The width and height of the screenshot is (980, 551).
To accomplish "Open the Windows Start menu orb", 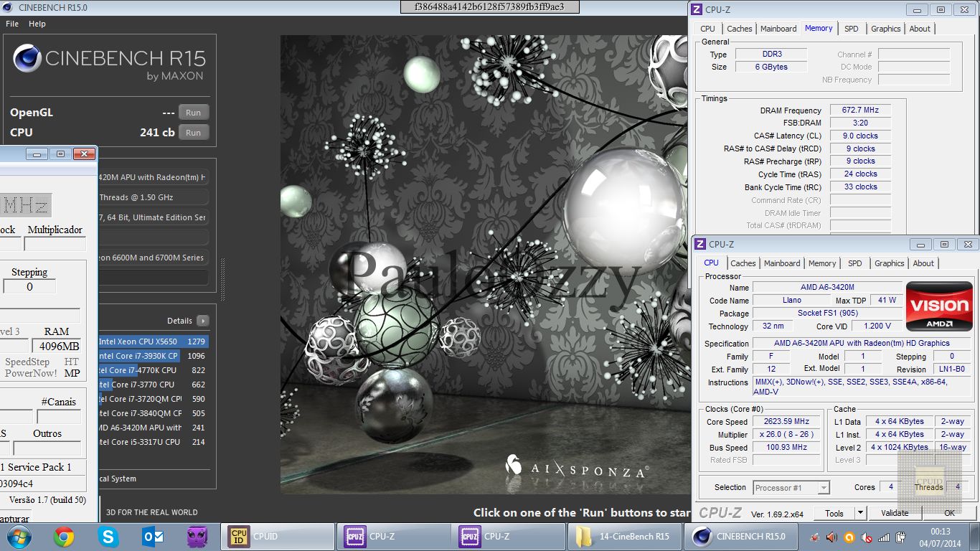I will click(x=18, y=537).
